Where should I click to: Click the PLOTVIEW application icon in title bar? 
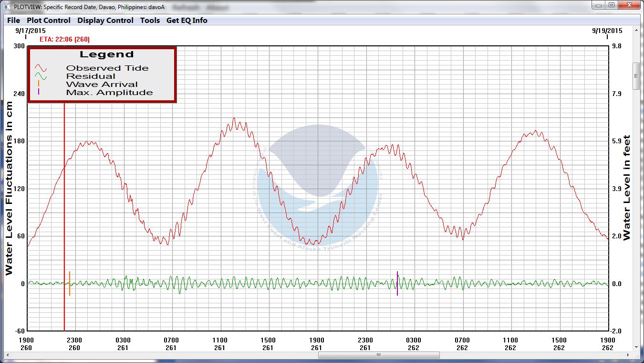[x=7, y=6]
